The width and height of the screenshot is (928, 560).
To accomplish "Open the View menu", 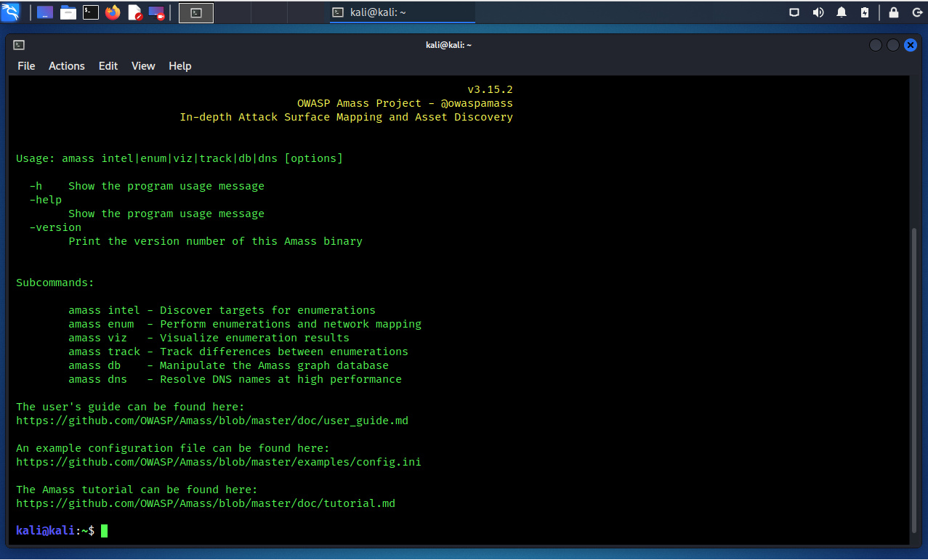I will [143, 66].
